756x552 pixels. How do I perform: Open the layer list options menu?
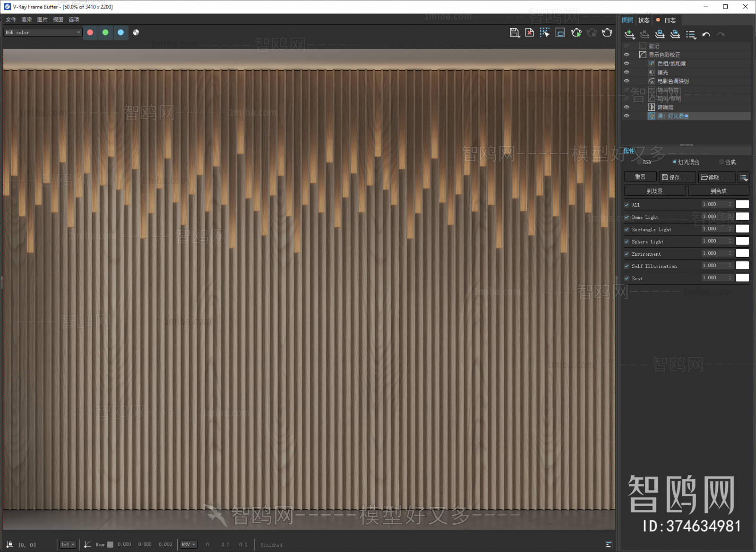click(x=691, y=34)
